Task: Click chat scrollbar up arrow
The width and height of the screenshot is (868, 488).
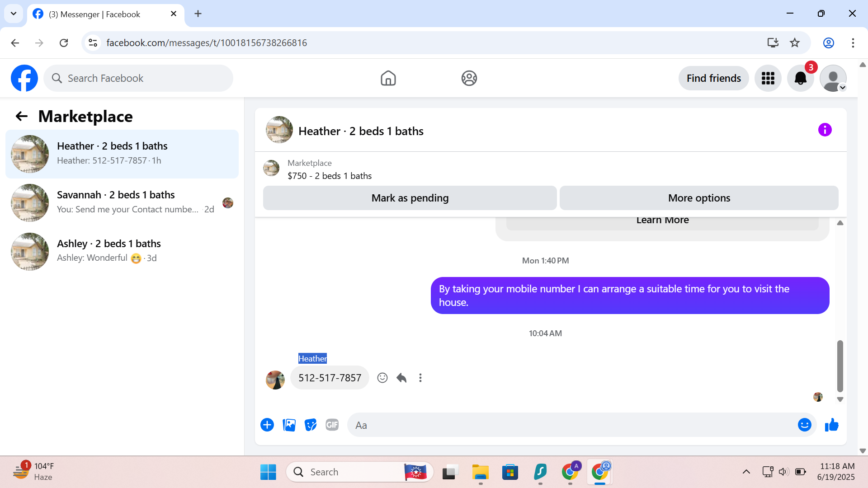Action: point(840,223)
